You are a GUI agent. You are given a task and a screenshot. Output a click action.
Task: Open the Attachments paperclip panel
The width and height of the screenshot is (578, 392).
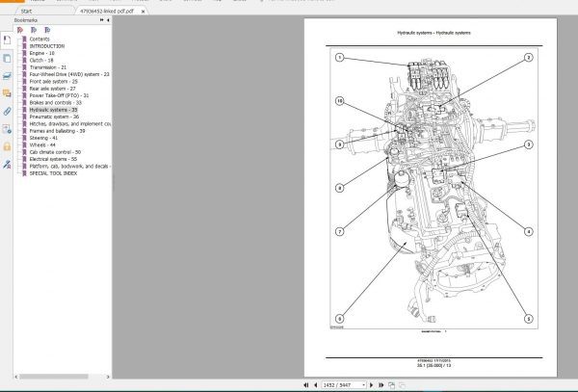[7, 111]
